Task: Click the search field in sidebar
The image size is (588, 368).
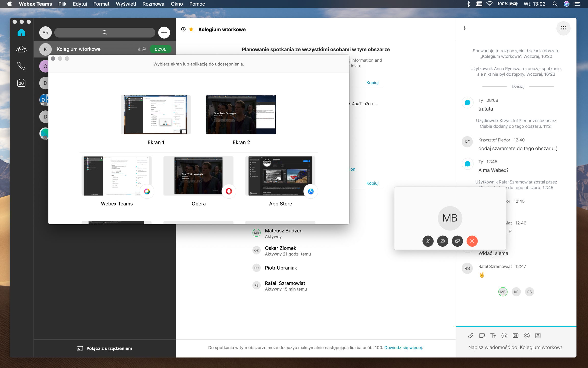Action: tap(105, 32)
